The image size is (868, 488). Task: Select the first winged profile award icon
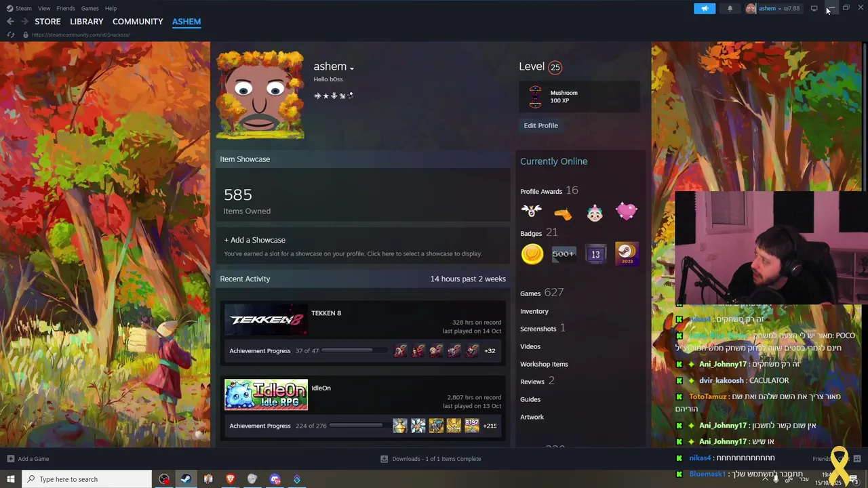(532, 211)
